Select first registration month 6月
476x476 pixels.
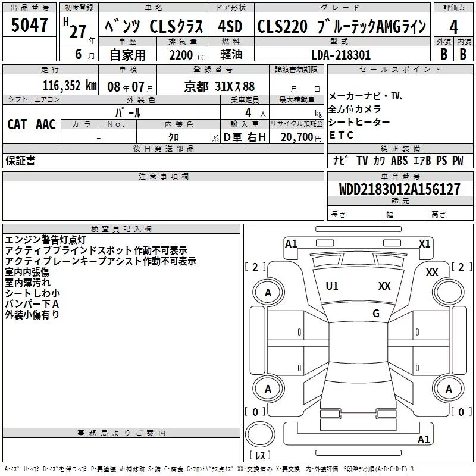click(x=84, y=55)
